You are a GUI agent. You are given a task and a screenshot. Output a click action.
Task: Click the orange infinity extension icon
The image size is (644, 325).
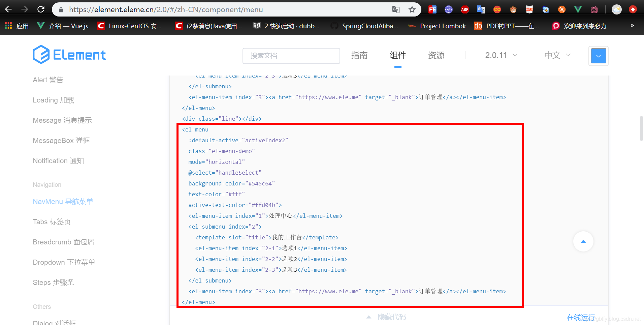pos(497,9)
